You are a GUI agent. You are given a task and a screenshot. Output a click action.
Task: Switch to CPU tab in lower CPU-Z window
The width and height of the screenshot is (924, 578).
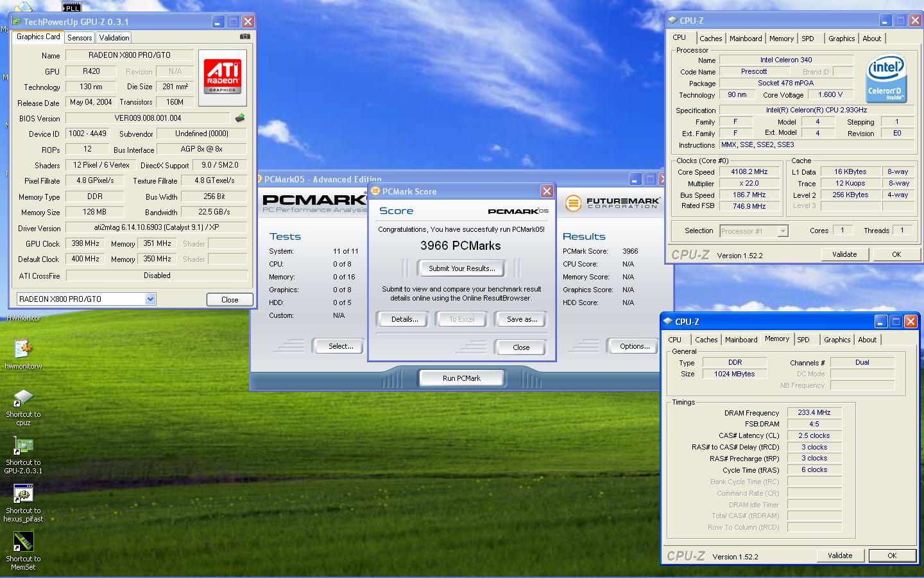pyautogui.click(x=674, y=340)
